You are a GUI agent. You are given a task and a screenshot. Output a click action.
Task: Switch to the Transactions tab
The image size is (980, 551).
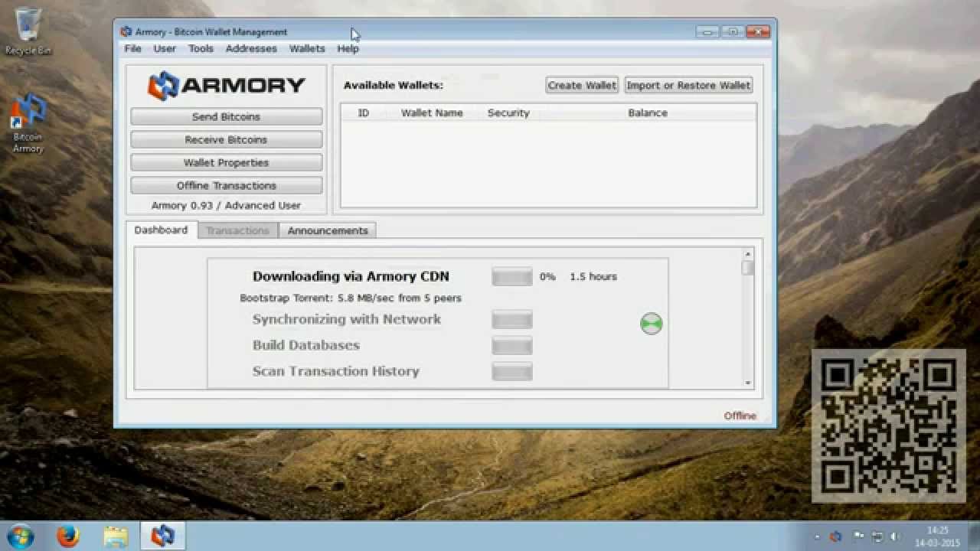pyautogui.click(x=237, y=230)
